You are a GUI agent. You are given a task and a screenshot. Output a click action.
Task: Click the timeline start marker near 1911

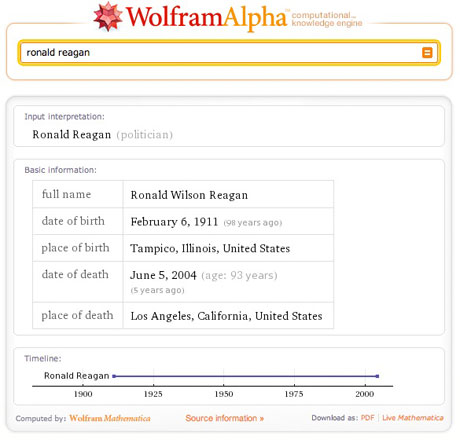point(114,376)
